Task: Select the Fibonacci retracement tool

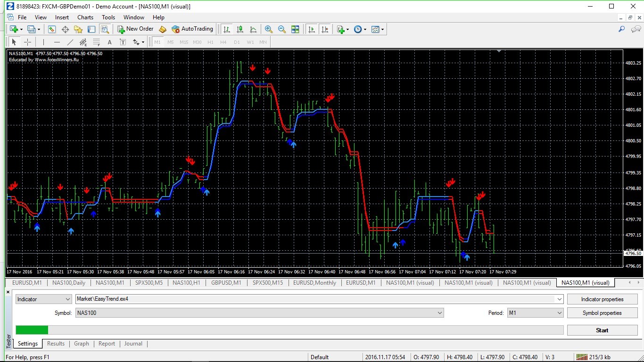Action: 97,42
